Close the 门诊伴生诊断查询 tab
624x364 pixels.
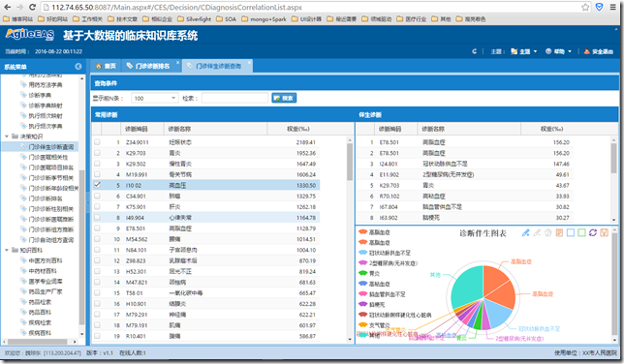pos(250,62)
